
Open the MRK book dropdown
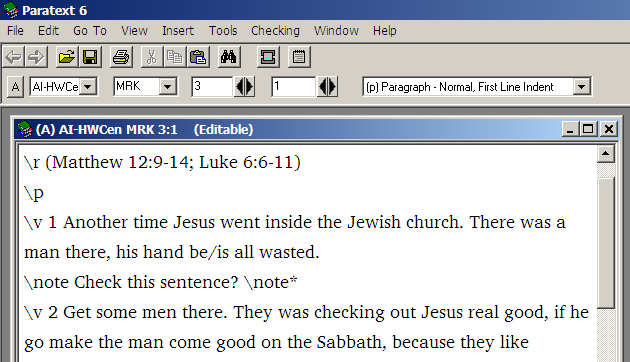pyautogui.click(x=168, y=87)
